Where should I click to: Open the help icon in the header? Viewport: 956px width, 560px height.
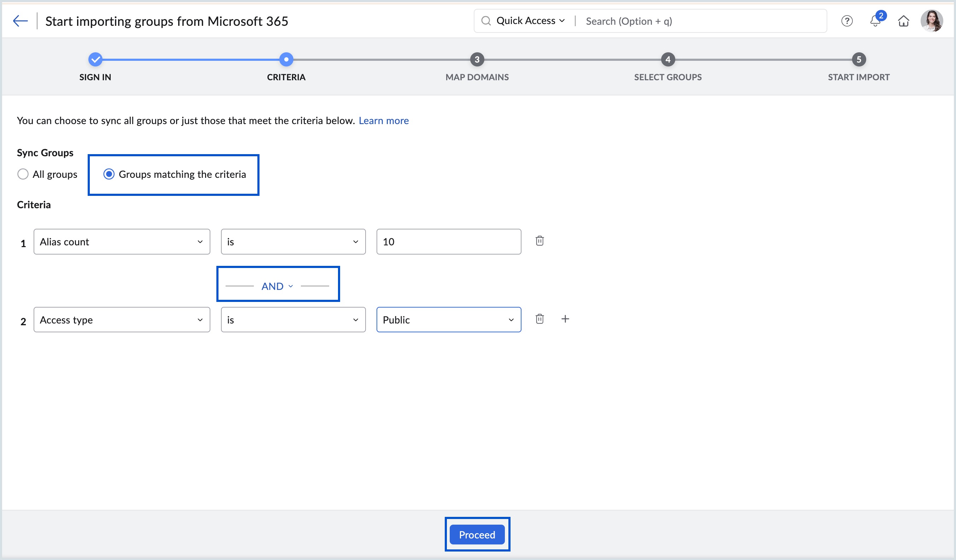[x=847, y=21]
